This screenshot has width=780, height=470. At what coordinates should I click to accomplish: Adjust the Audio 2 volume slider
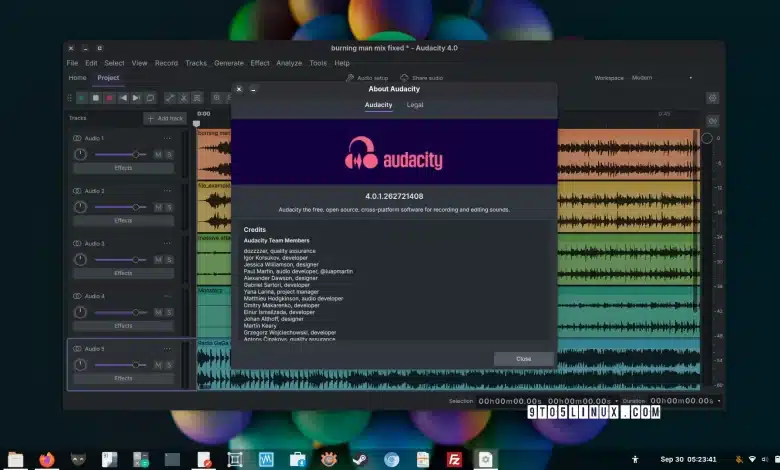pyautogui.click(x=120, y=207)
